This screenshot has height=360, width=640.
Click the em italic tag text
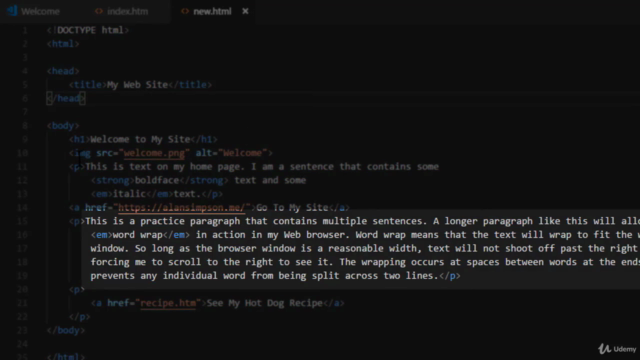pyautogui.click(x=132, y=194)
